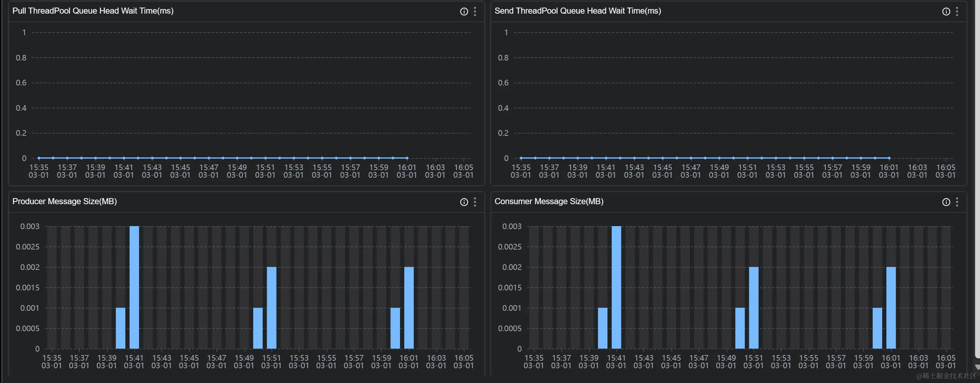The width and height of the screenshot is (980, 383).
Task: Click Pull ThreadPool Queue Head Wait Time title
Action: click(x=93, y=11)
